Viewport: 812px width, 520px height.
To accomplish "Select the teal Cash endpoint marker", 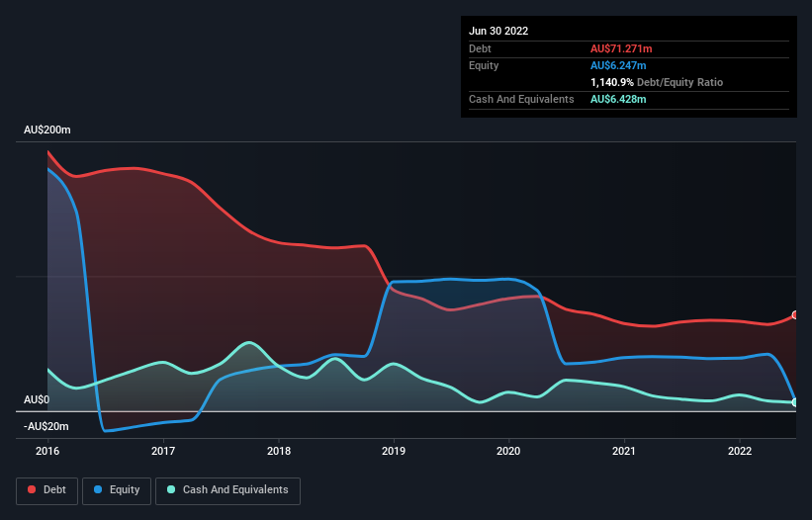I will coord(795,402).
